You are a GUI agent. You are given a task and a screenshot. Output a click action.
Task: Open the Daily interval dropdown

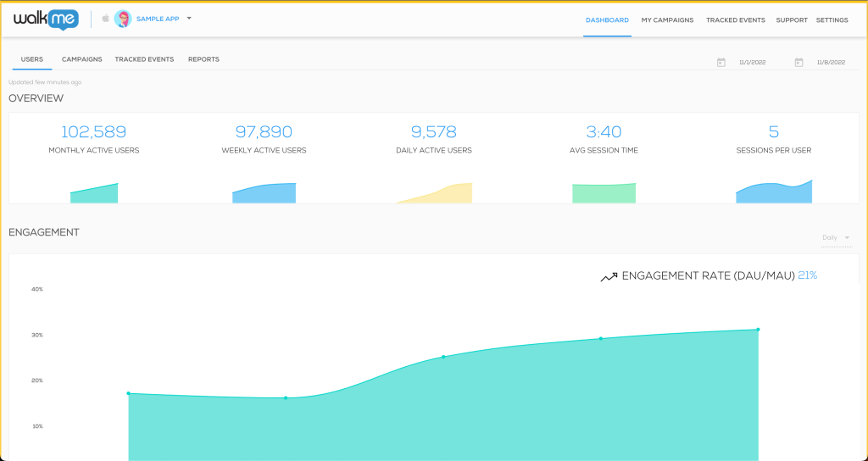click(835, 237)
